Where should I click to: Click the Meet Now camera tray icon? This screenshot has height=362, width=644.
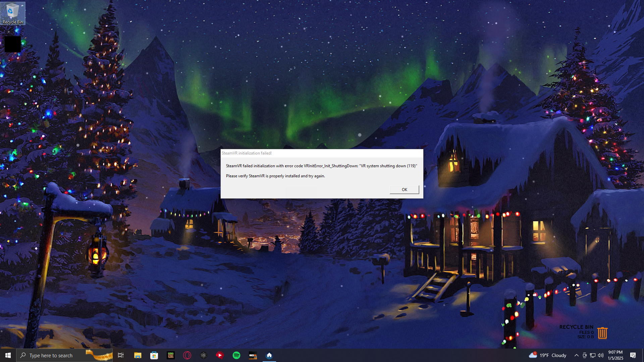point(585,355)
